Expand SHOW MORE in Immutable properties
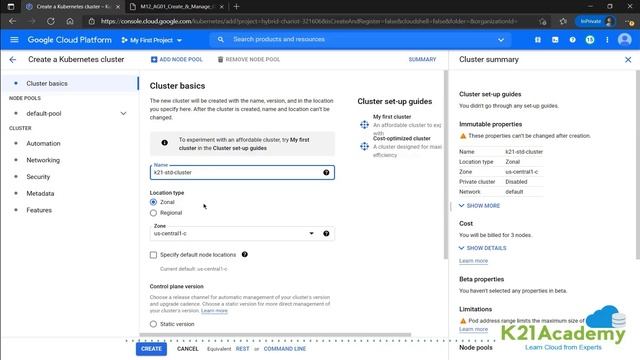This screenshot has width=640, height=360. [479, 206]
